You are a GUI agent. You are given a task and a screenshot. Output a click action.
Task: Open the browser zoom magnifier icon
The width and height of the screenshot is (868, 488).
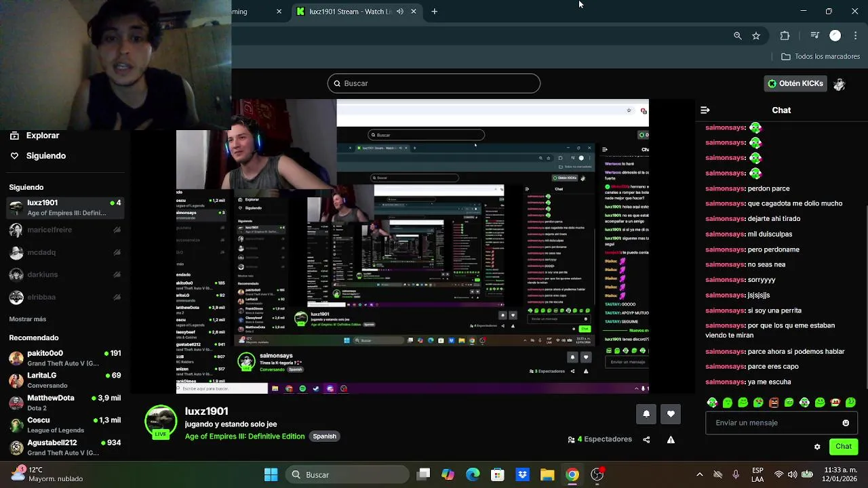click(738, 36)
